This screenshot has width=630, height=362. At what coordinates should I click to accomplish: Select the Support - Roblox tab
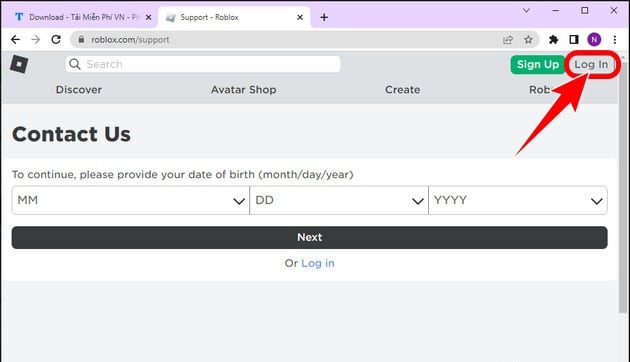pyautogui.click(x=234, y=17)
